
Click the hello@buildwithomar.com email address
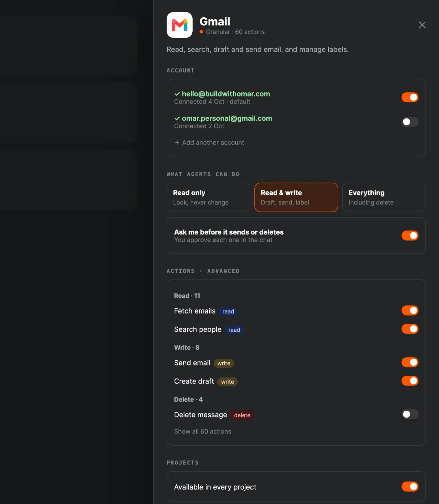(x=226, y=94)
